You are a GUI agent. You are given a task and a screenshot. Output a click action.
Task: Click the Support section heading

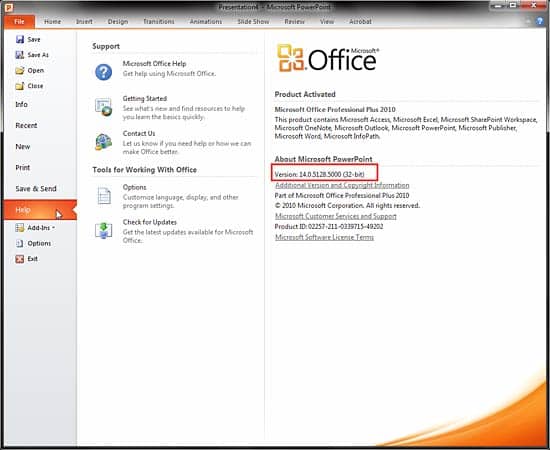(106, 46)
